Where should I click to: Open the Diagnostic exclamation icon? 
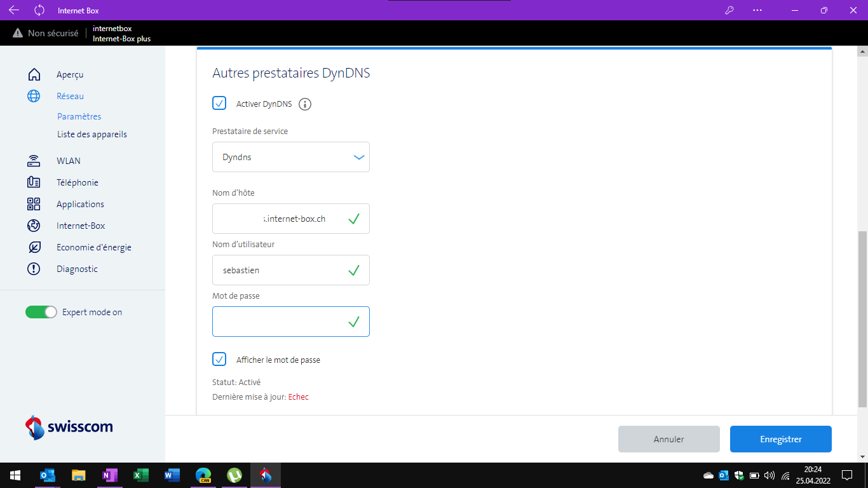point(34,269)
